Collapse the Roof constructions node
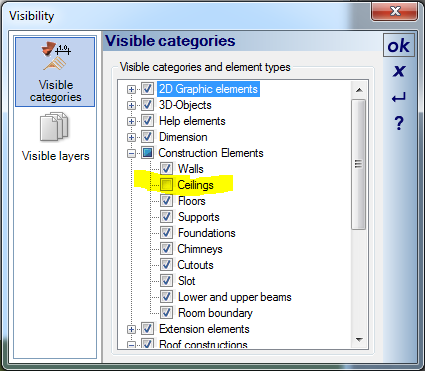The height and width of the screenshot is (371, 425). [x=131, y=345]
